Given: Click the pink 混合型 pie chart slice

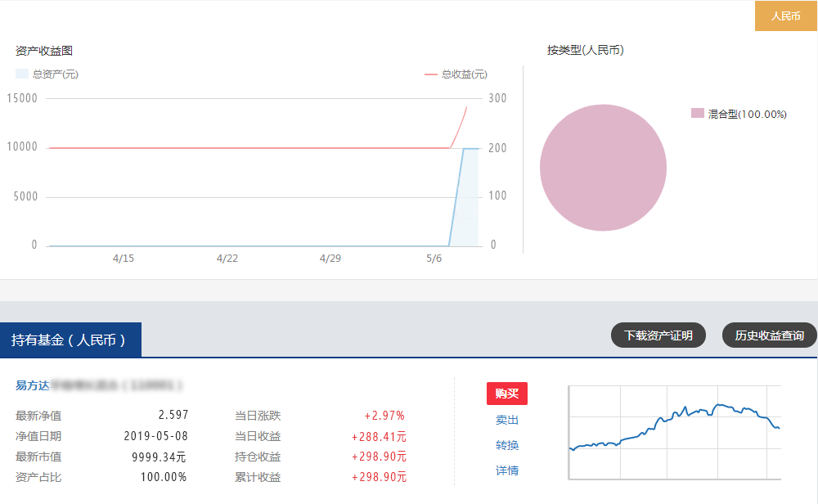Looking at the screenshot, I should pyautogui.click(x=603, y=168).
